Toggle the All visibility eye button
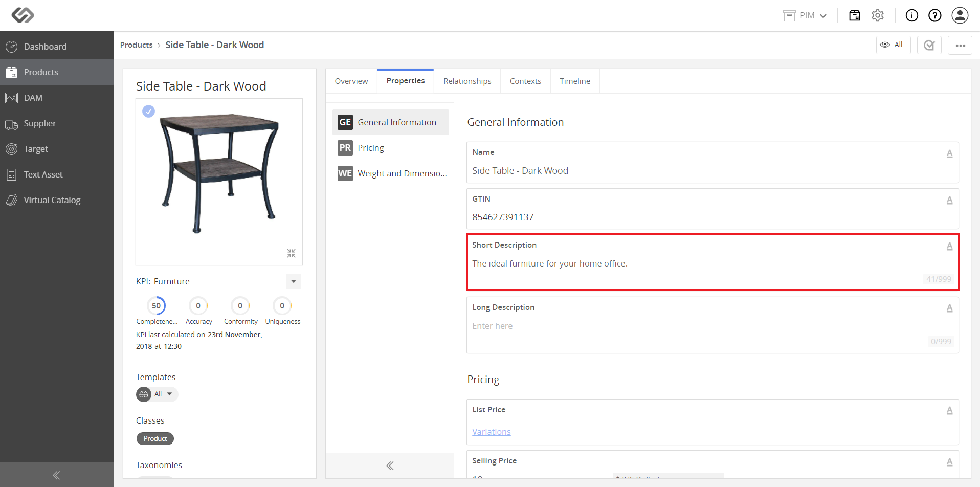 click(893, 45)
